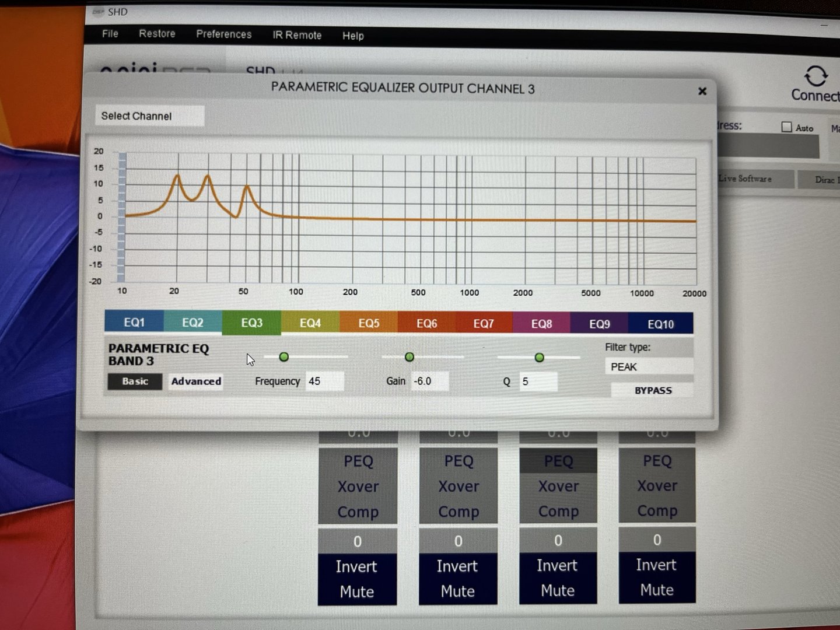Viewport: 840px width, 630px height.
Task: Open Xover for output channel 2
Action: tap(459, 487)
